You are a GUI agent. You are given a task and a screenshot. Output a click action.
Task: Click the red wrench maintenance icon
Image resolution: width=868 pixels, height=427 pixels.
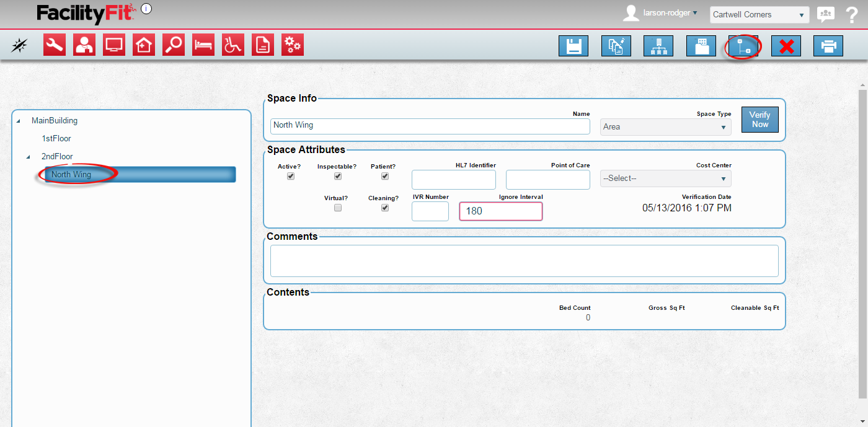pos(55,45)
